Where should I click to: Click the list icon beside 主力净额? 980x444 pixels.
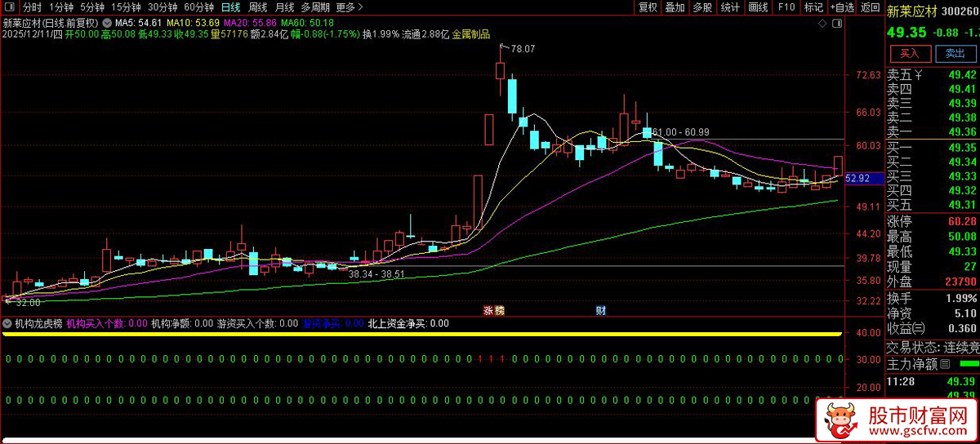coord(945,364)
